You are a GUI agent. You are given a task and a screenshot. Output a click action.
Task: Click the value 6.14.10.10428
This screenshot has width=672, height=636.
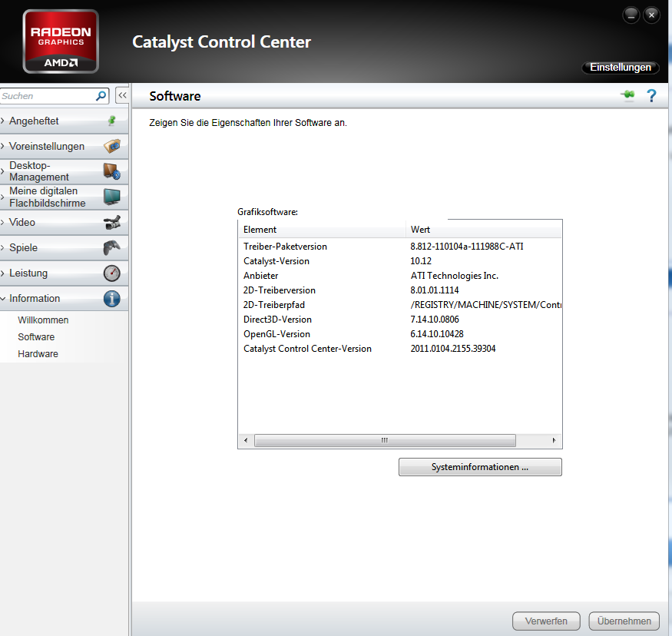(x=437, y=334)
